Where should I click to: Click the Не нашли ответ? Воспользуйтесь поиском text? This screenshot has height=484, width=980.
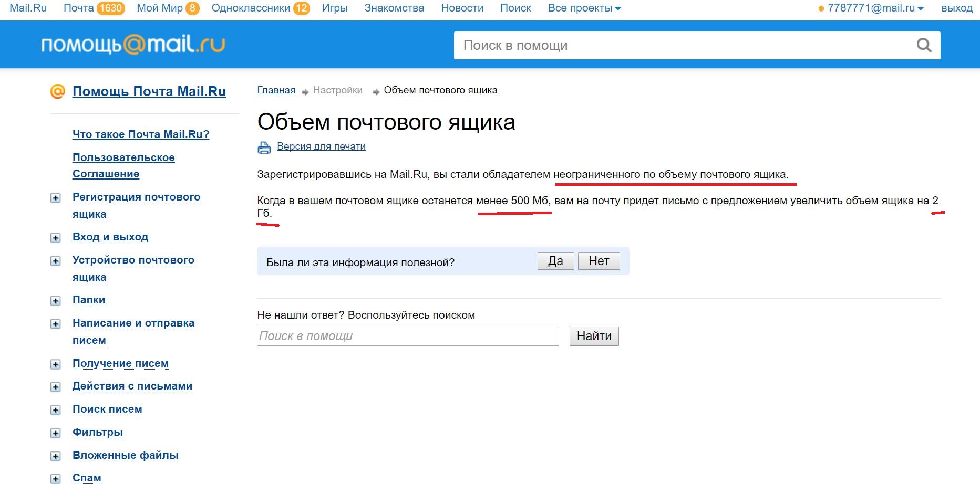pos(366,315)
